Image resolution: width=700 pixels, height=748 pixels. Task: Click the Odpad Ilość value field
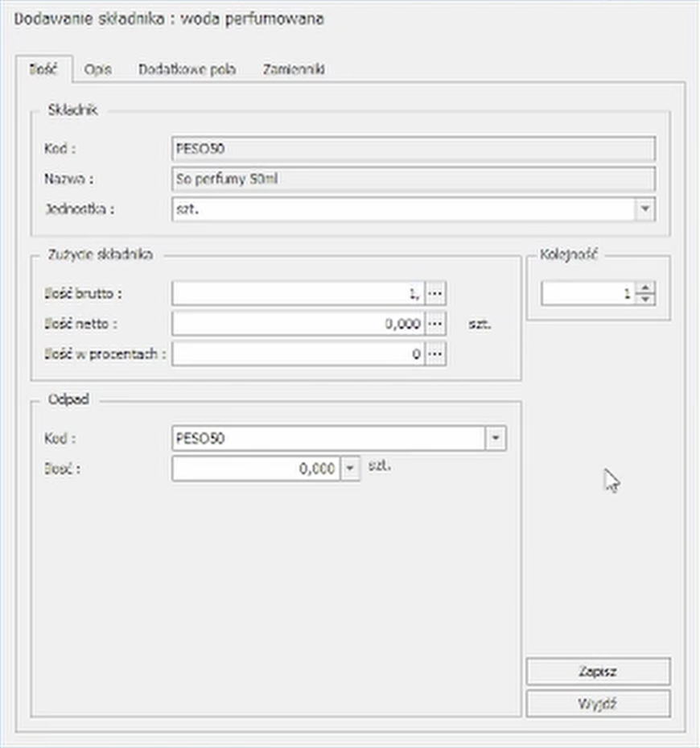pos(255,469)
